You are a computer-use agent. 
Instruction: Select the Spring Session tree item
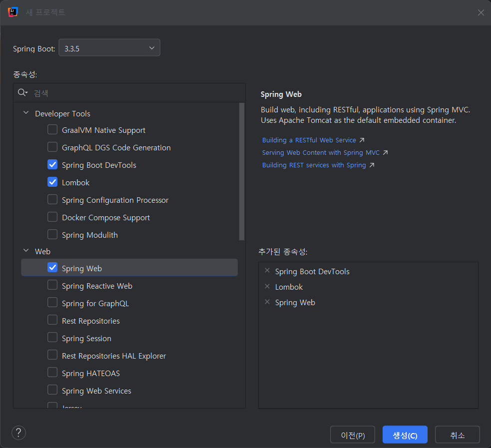tap(86, 338)
